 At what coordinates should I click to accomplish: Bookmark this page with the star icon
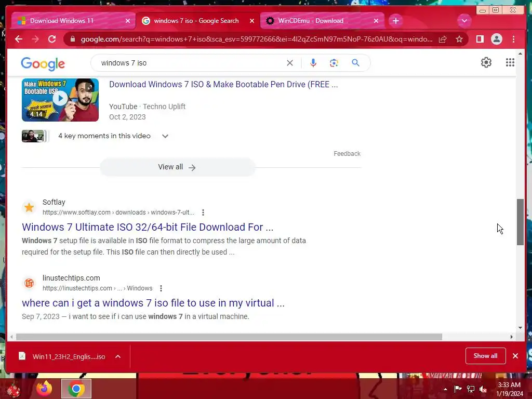tap(459, 39)
